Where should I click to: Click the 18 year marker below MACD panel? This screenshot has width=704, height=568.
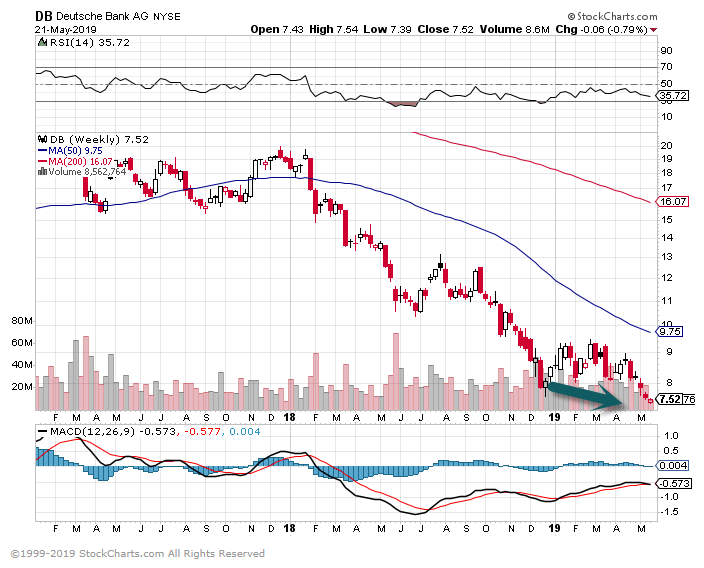tap(290, 528)
